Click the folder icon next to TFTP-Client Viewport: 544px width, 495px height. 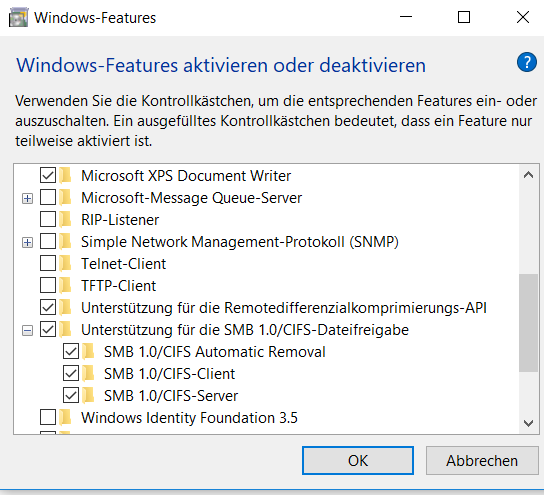tap(65, 285)
